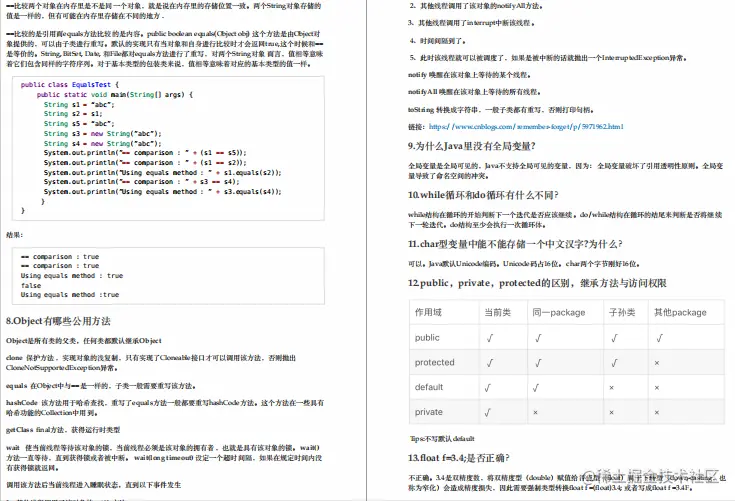Click the cross in protected row's 其他package column
The image size is (735, 501).
click(657, 363)
